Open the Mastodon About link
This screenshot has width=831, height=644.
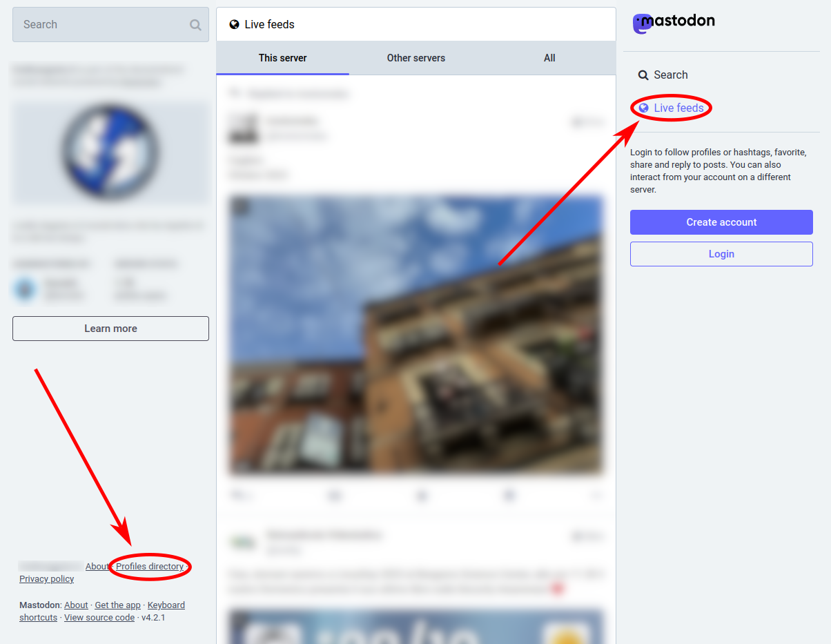pyautogui.click(x=76, y=605)
